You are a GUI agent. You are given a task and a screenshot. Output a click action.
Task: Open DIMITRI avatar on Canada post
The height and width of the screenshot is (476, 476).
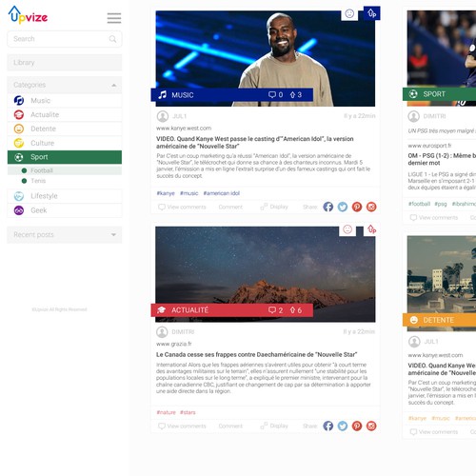[x=162, y=332]
